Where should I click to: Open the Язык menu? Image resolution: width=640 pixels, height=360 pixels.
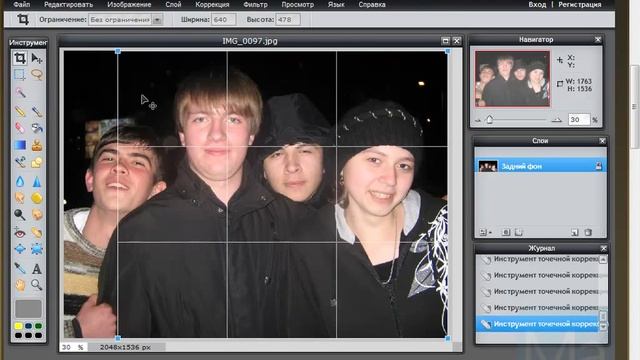point(336,4)
